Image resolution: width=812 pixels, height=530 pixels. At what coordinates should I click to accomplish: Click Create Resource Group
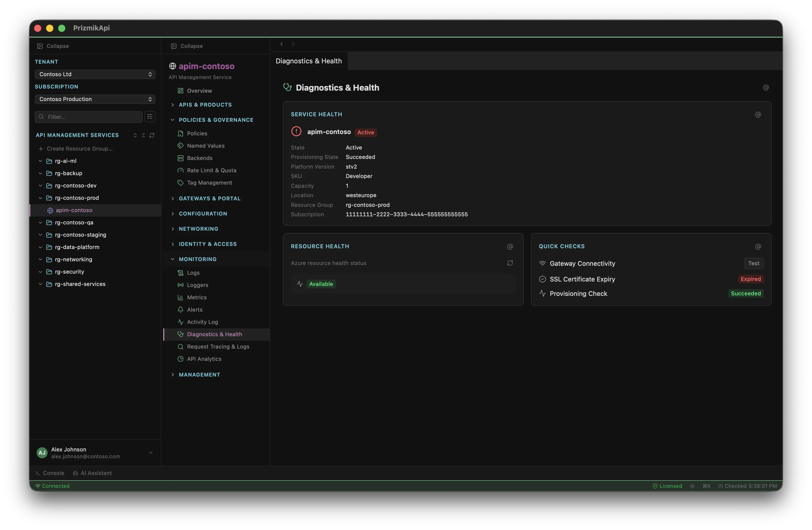79,148
